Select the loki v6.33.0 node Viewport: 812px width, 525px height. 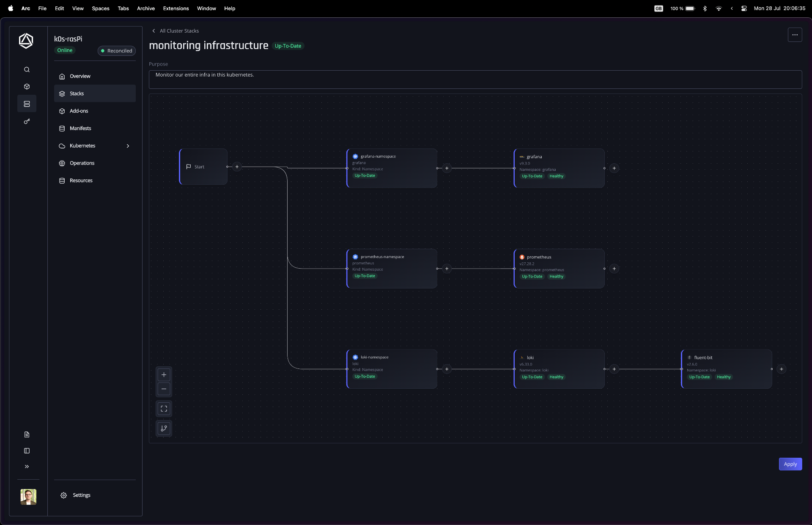tap(559, 369)
